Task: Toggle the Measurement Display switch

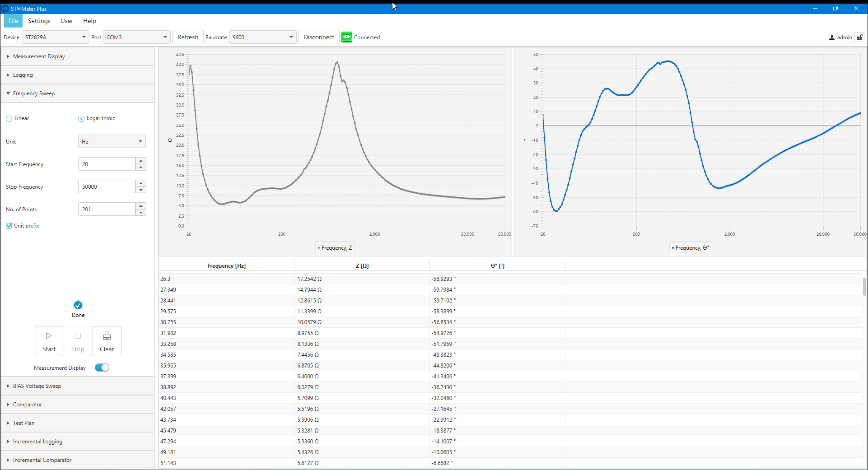Action: [102, 368]
